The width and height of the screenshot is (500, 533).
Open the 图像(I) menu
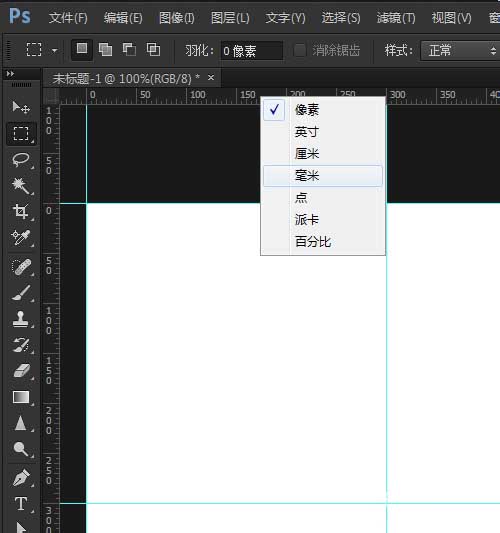pos(177,18)
